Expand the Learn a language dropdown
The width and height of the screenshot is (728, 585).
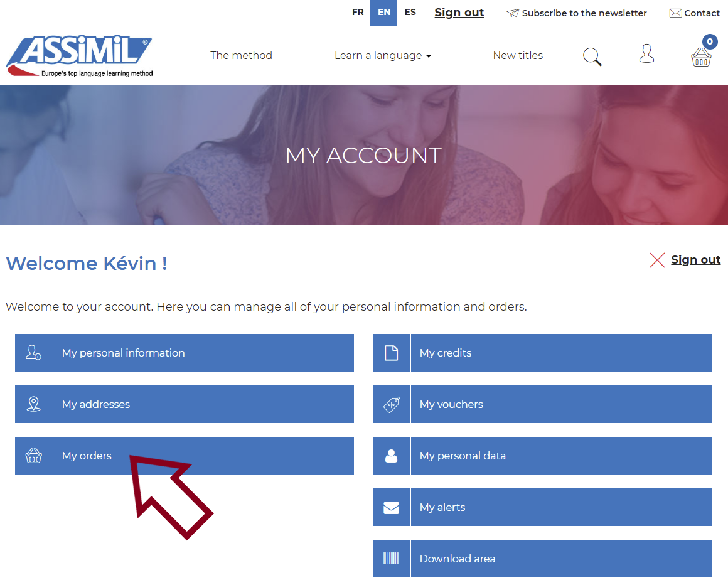pos(383,56)
